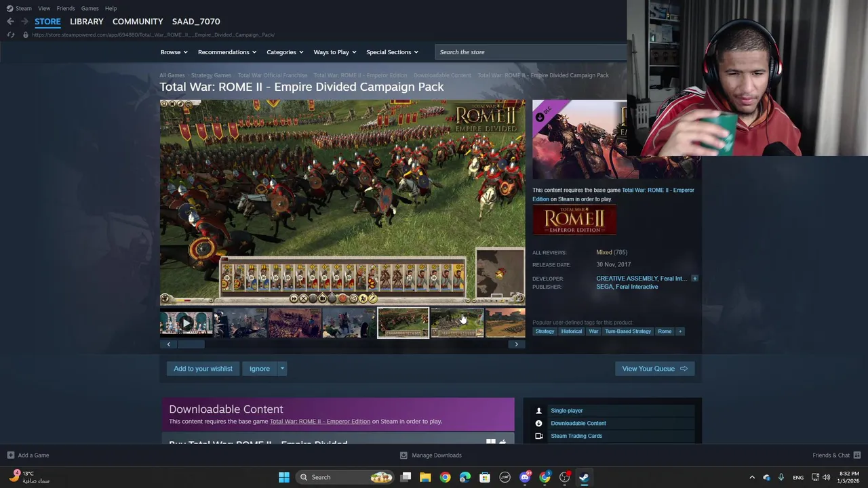Image resolution: width=868 pixels, height=488 pixels.
Task: Open Friends & Chat panel
Action: pos(836,455)
